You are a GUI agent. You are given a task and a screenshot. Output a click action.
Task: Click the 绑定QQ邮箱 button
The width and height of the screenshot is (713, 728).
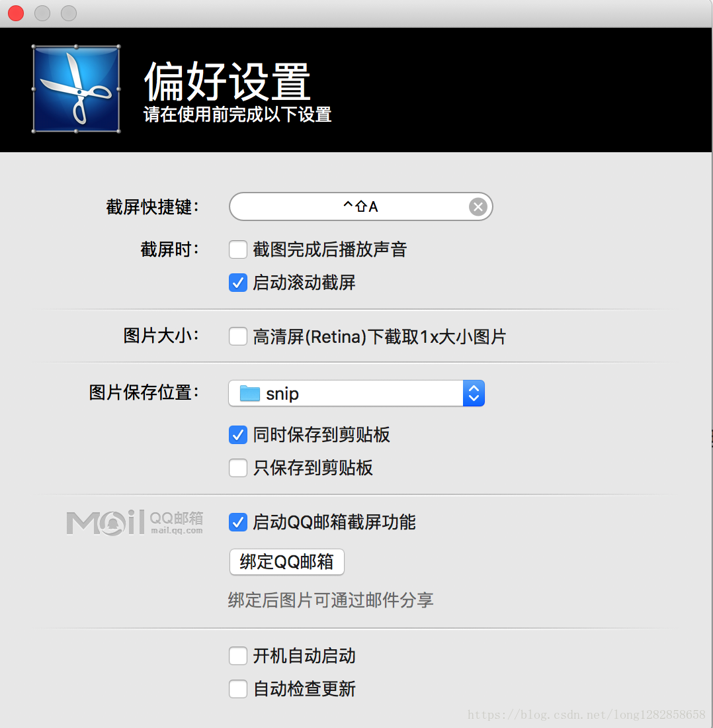286,562
